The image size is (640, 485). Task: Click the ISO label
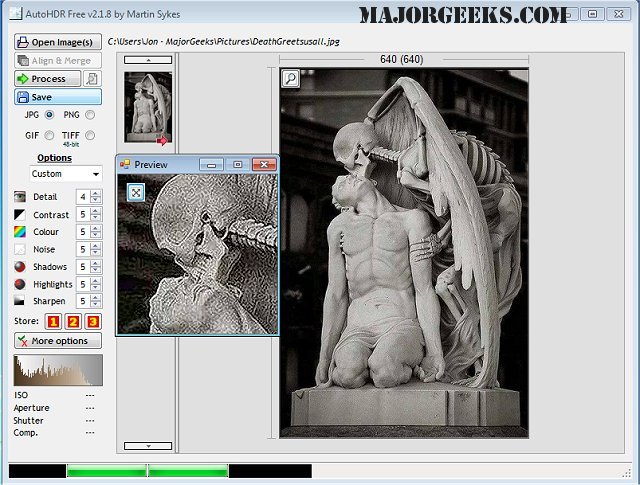[21, 395]
